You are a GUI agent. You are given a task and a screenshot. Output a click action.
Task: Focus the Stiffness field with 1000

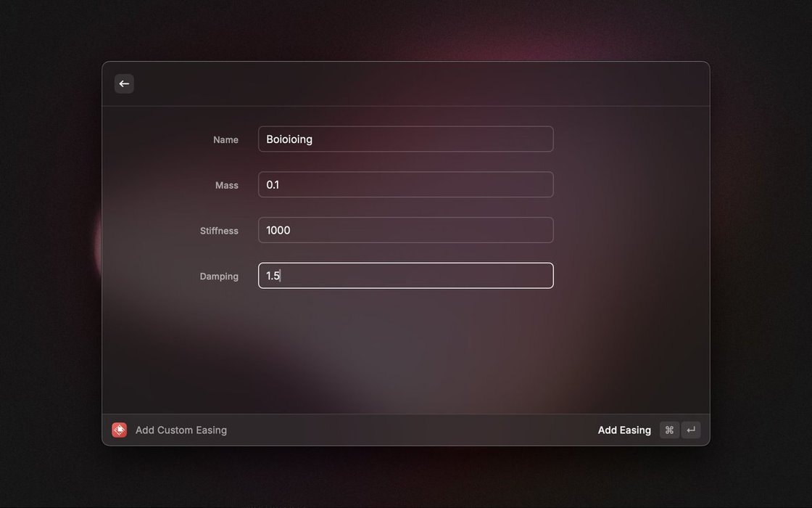[x=406, y=230]
